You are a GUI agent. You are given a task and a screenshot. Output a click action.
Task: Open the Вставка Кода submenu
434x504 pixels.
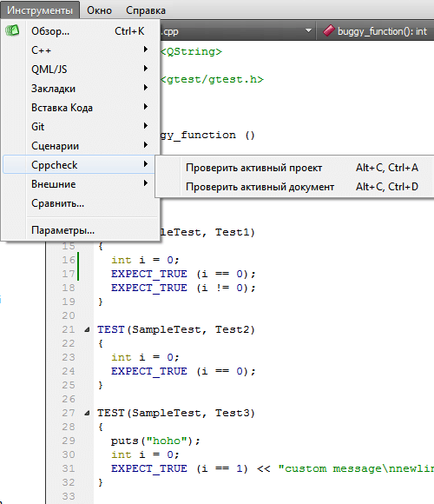click(x=80, y=108)
